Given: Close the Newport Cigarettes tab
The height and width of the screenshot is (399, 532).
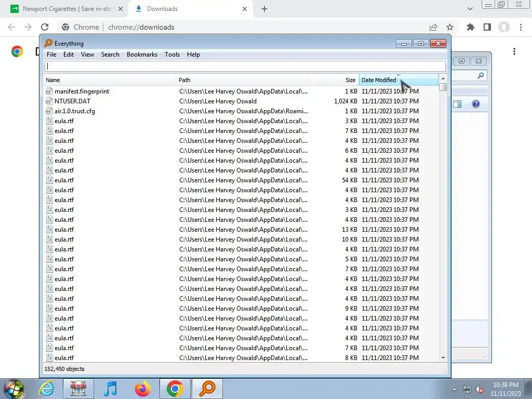Looking at the screenshot, I should (121, 9).
